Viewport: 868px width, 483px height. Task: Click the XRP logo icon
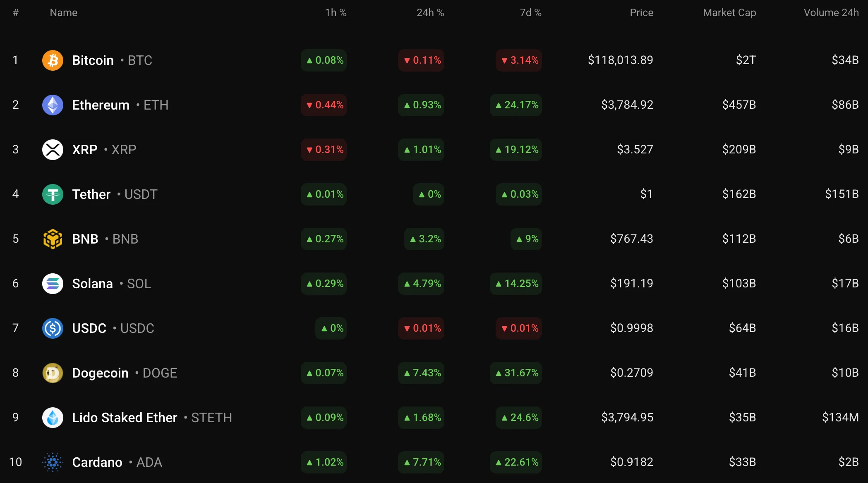pyautogui.click(x=53, y=150)
